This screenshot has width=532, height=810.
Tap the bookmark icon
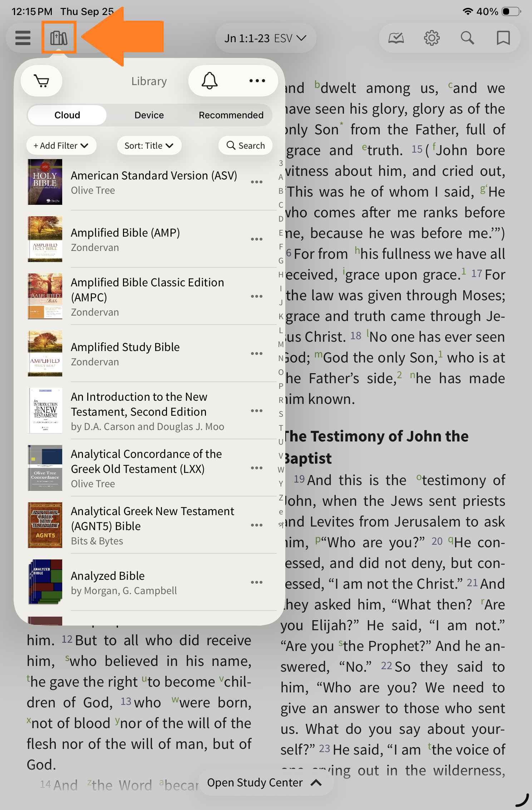click(503, 38)
